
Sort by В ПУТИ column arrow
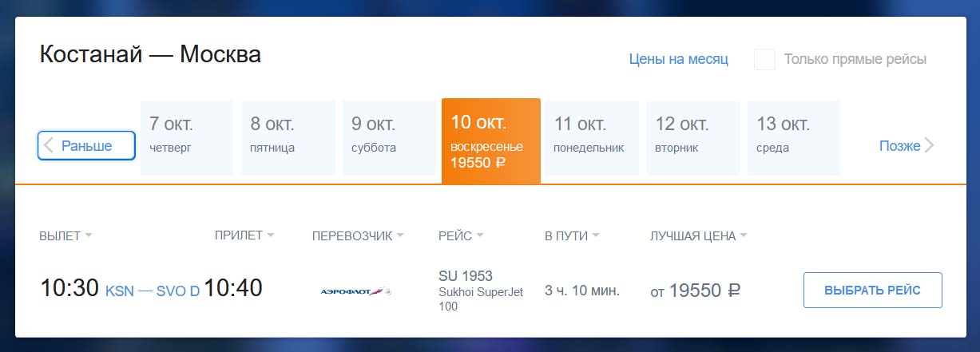click(596, 235)
